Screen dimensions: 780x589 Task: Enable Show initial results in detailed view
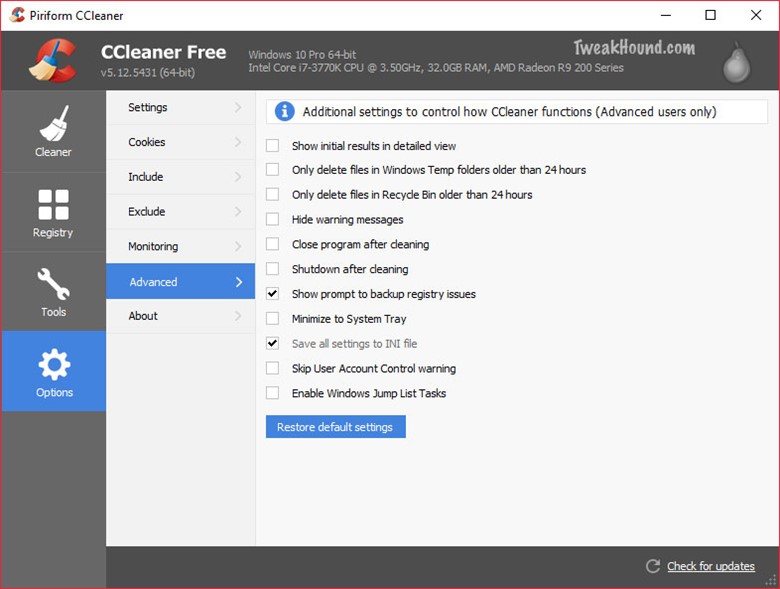(x=273, y=146)
